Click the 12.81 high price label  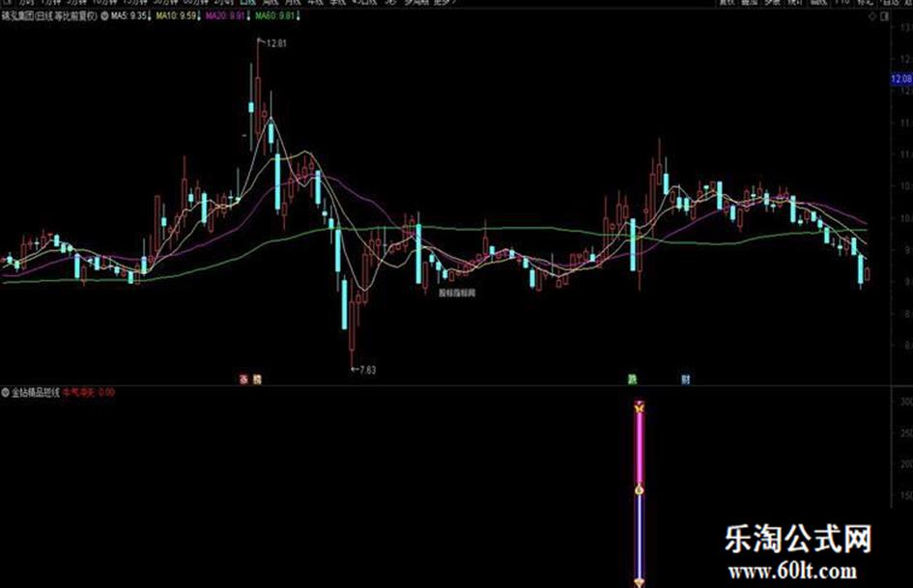coord(276,43)
